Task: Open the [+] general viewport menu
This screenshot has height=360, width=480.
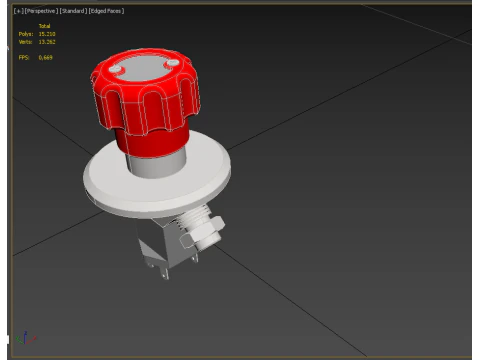Action: (18, 11)
